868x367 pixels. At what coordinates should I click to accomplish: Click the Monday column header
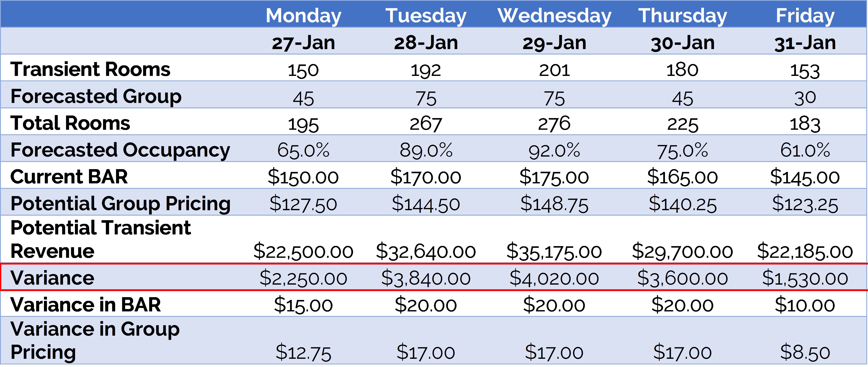[x=303, y=16]
